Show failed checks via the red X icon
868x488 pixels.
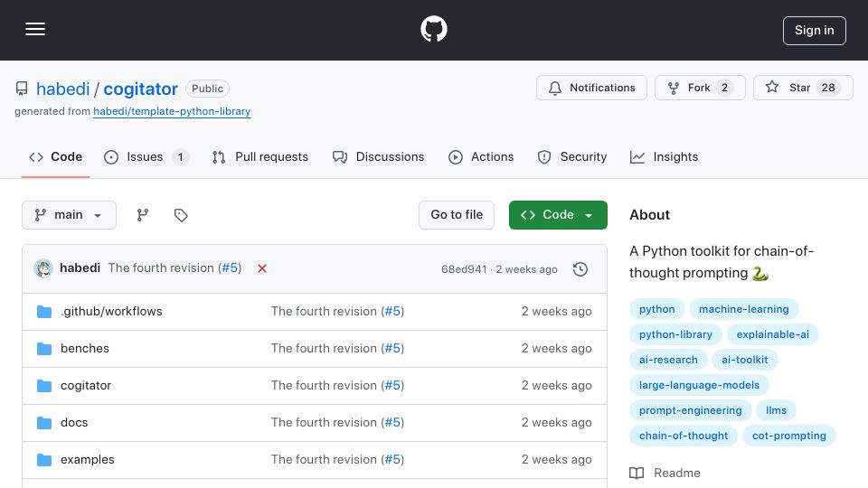coord(262,268)
